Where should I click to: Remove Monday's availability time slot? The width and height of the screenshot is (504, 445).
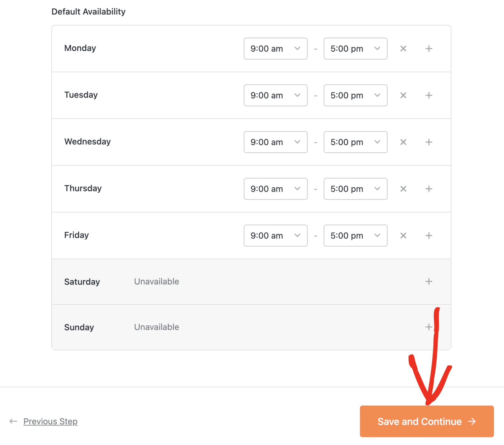coord(403,48)
